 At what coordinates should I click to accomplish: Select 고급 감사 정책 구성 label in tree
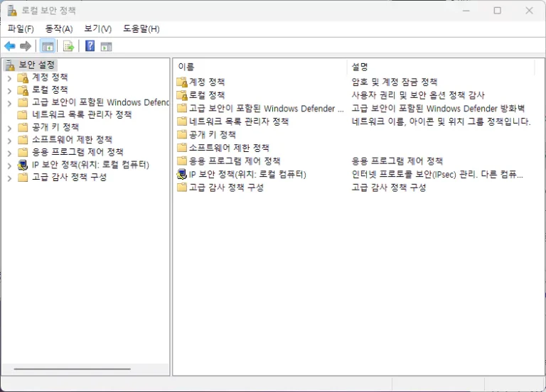point(69,177)
